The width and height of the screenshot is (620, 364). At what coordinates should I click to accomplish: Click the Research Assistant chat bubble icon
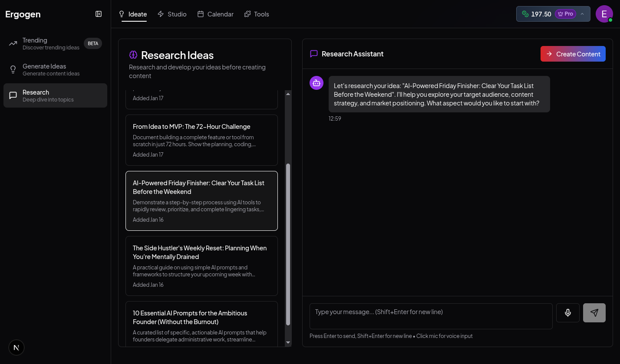(314, 54)
